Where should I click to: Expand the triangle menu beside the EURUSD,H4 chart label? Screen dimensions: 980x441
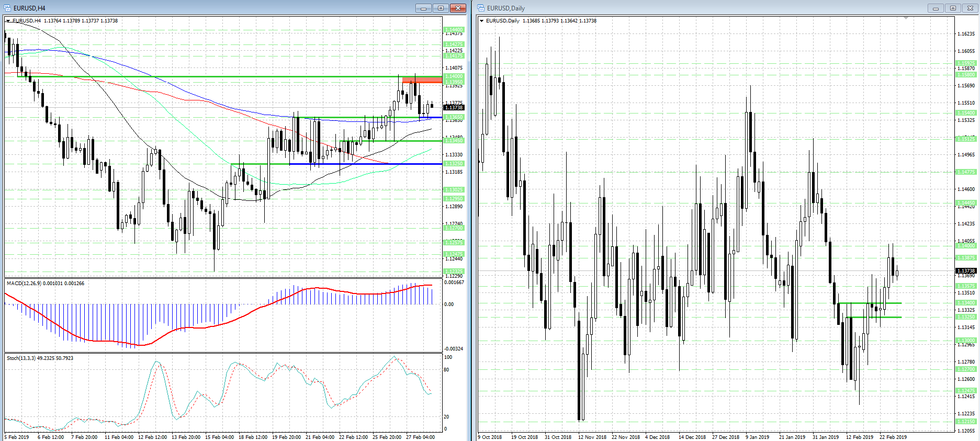[8, 21]
